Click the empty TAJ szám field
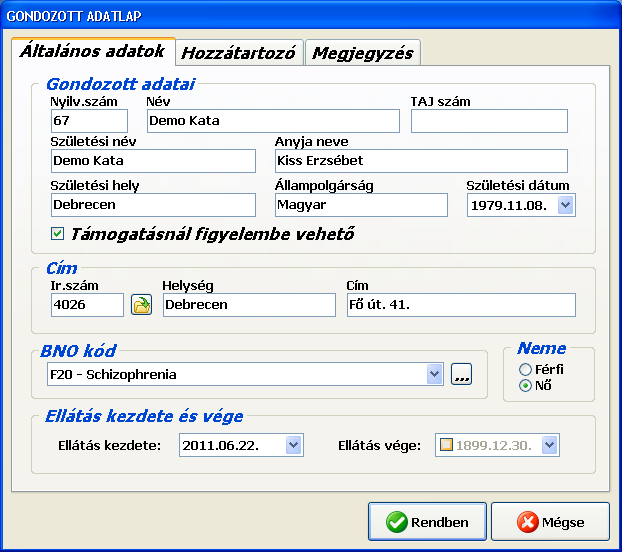This screenshot has width=622, height=552. click(489, 121)
